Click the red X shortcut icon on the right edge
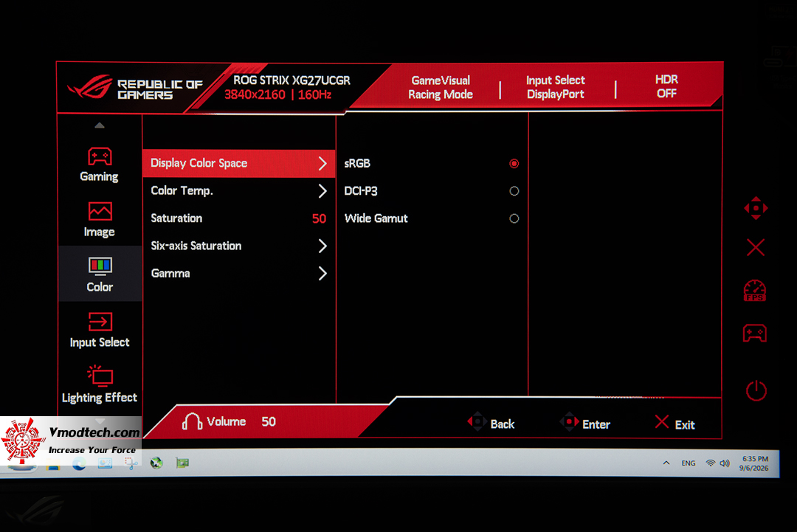Image resolution: width=797 pixels, height=532 pixels. point(756,248)
